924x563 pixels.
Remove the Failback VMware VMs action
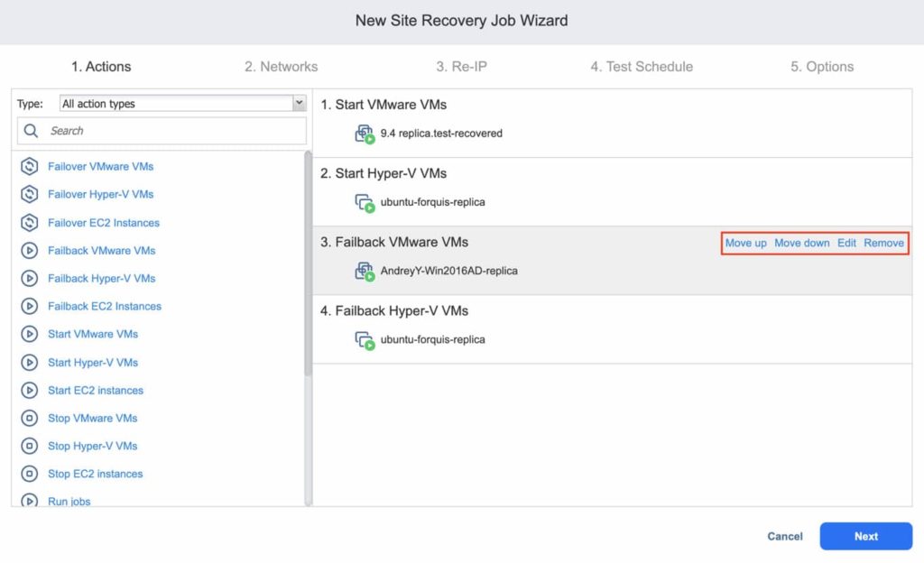[884, 243]
